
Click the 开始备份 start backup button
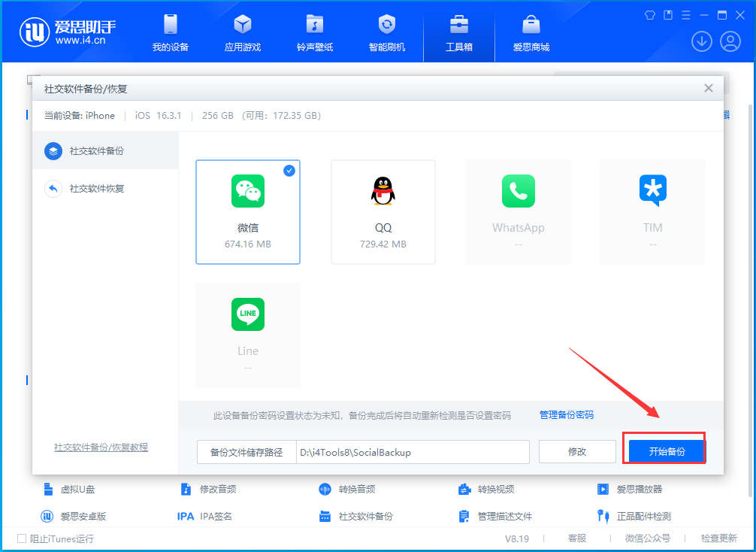[664, 449]
